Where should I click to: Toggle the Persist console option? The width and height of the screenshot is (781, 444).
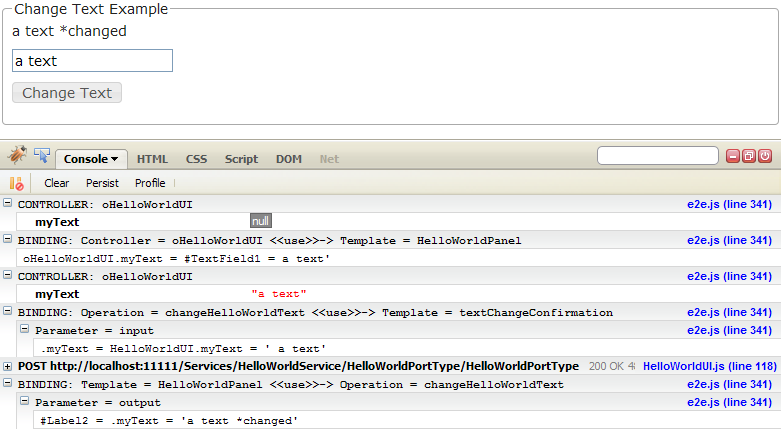[102, 183]
